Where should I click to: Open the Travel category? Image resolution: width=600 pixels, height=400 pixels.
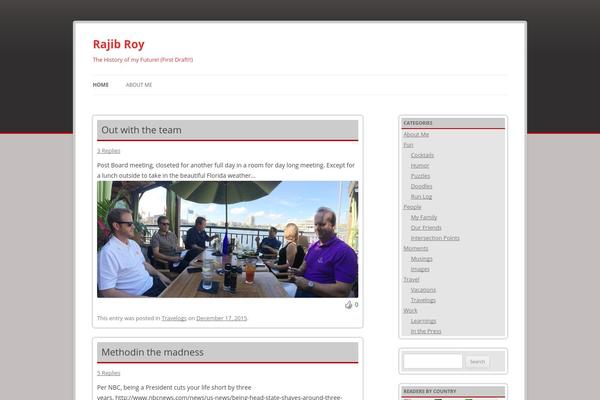pyautogui.click(x=411, y=279)
